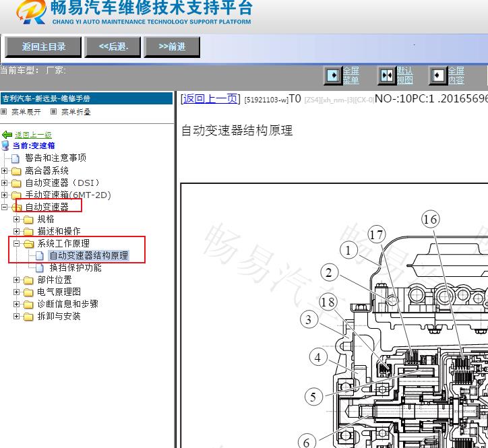The width and height of the screenshot is (488, 448).
Task: Expand the 手动变速箱(6MT-2D) node
Action: (x=4, y=195)
